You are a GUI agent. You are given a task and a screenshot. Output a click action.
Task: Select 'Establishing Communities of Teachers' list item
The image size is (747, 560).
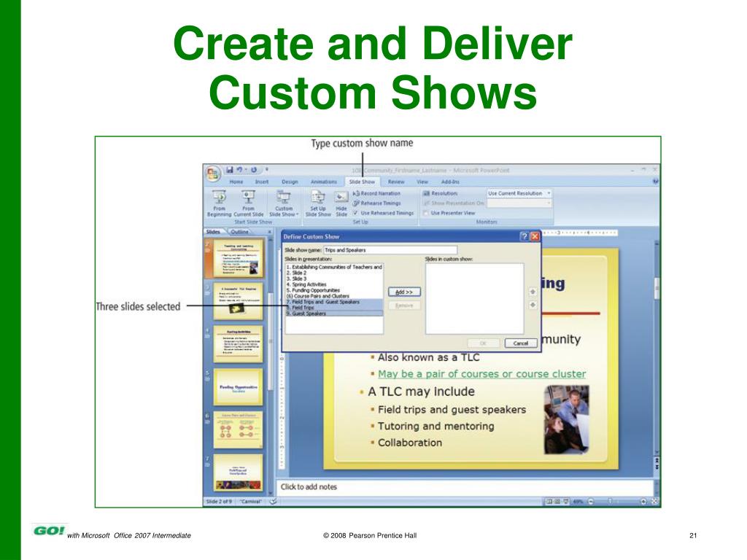coord(334,267)
